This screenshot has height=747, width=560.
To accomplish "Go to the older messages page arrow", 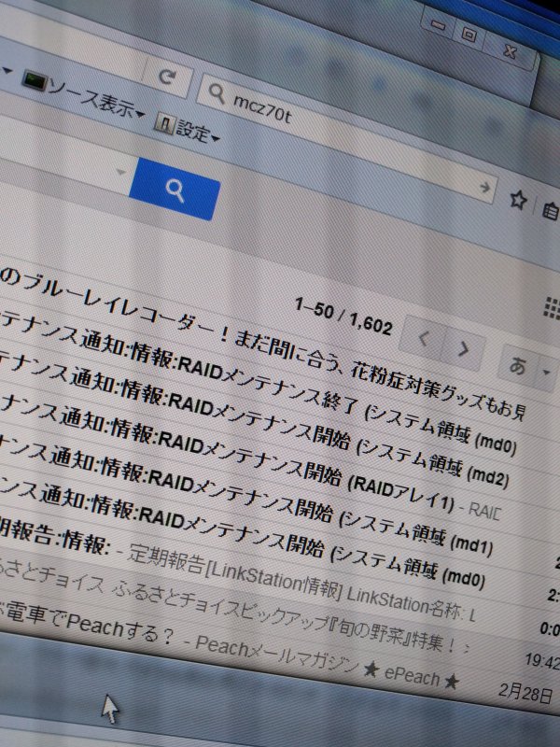I will point(463,349).
